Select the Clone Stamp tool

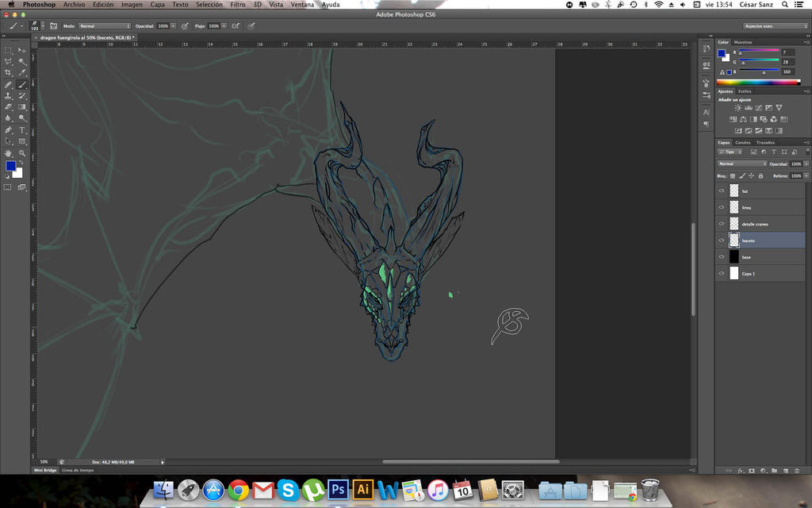[x=8, y=96]
